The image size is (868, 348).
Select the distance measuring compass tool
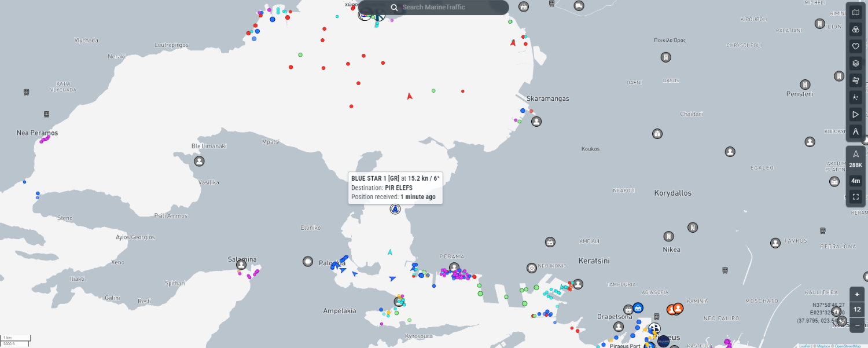[856, 131]
